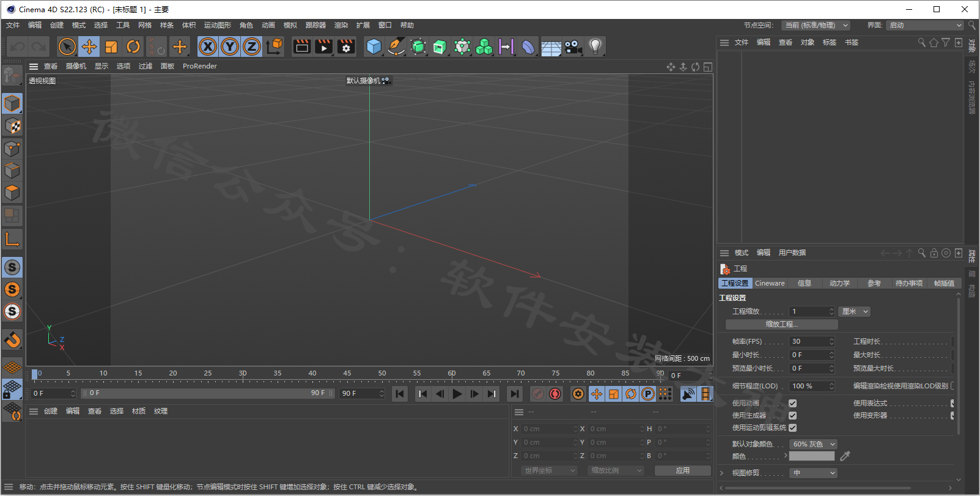The width and height of the screenshot is (980, 496).
Task: Switch to Edges mode
Action: tap(12, 171)
